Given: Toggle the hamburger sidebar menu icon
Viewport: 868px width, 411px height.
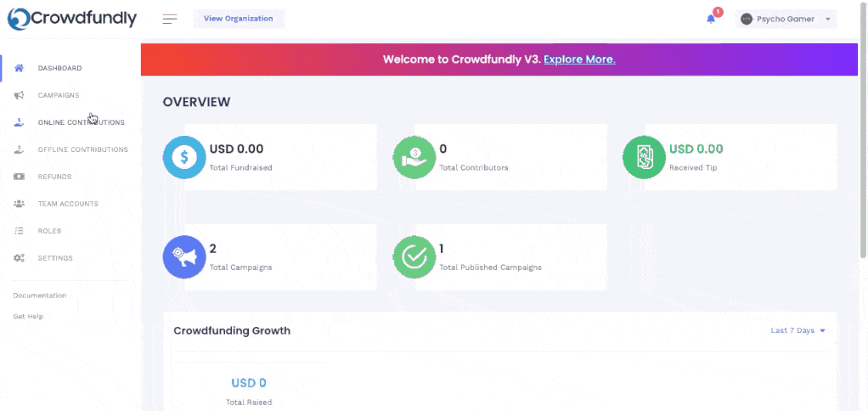Looking at the screenshot, I should click(170, 19).
